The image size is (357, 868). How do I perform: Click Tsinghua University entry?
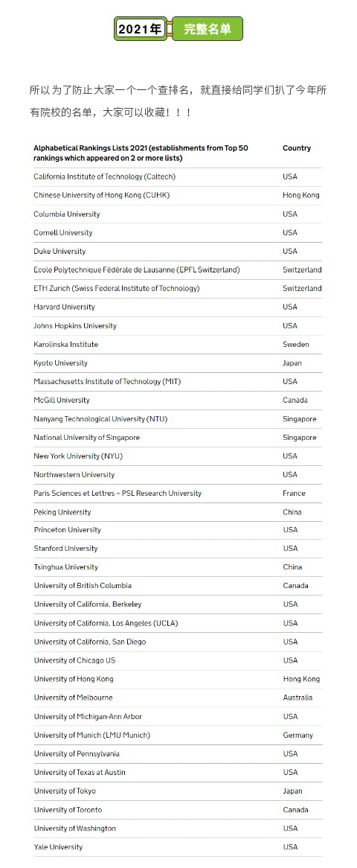66,567
